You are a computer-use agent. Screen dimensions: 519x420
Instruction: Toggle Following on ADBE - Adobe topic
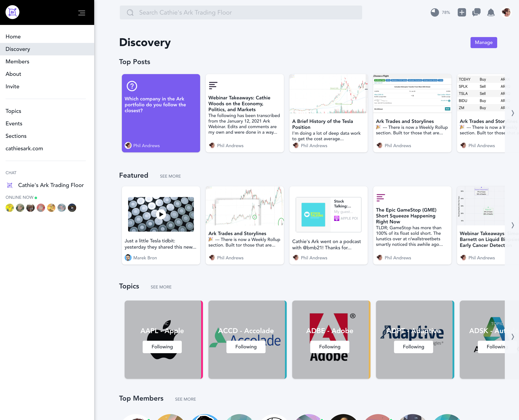330,347
